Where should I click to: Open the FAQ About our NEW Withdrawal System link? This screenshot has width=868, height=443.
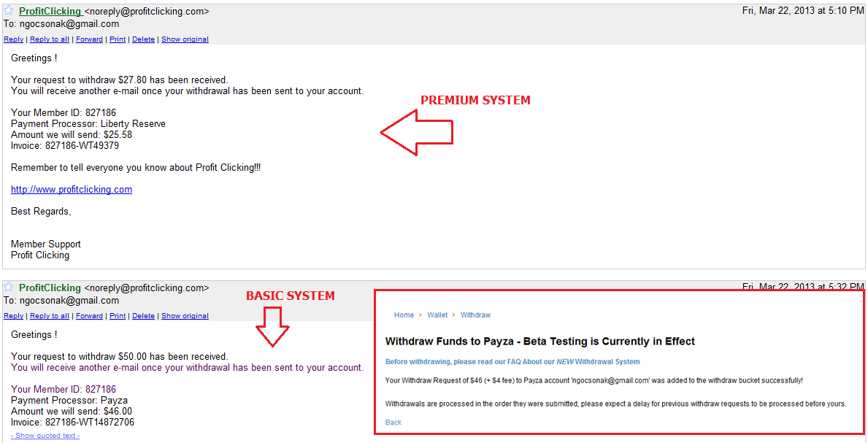(x=512, y=361)
